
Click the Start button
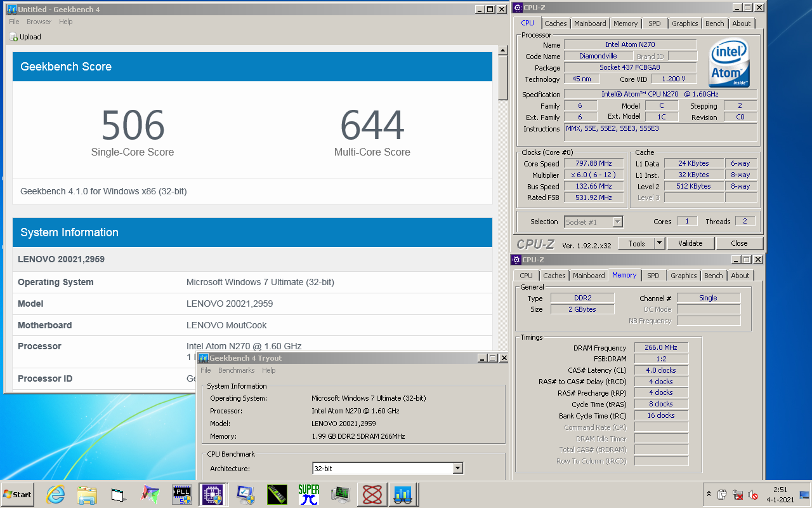tap(18, 494)
